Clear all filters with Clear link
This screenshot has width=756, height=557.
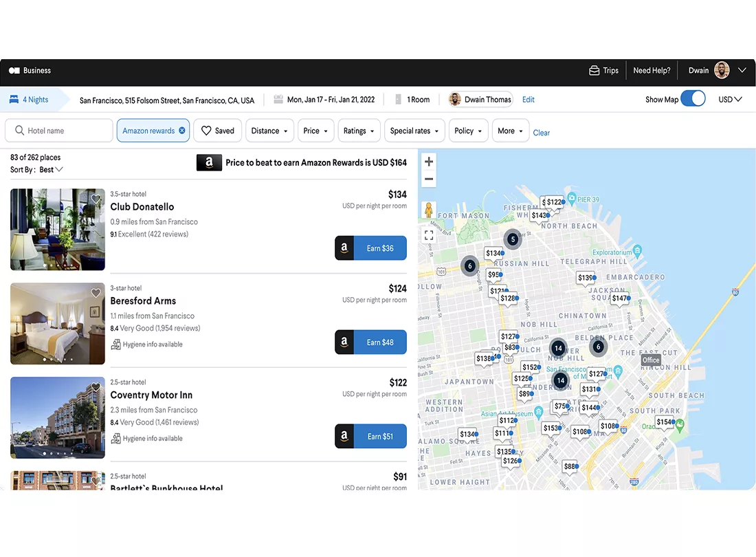pyautogui.click(x=541, y=133)
